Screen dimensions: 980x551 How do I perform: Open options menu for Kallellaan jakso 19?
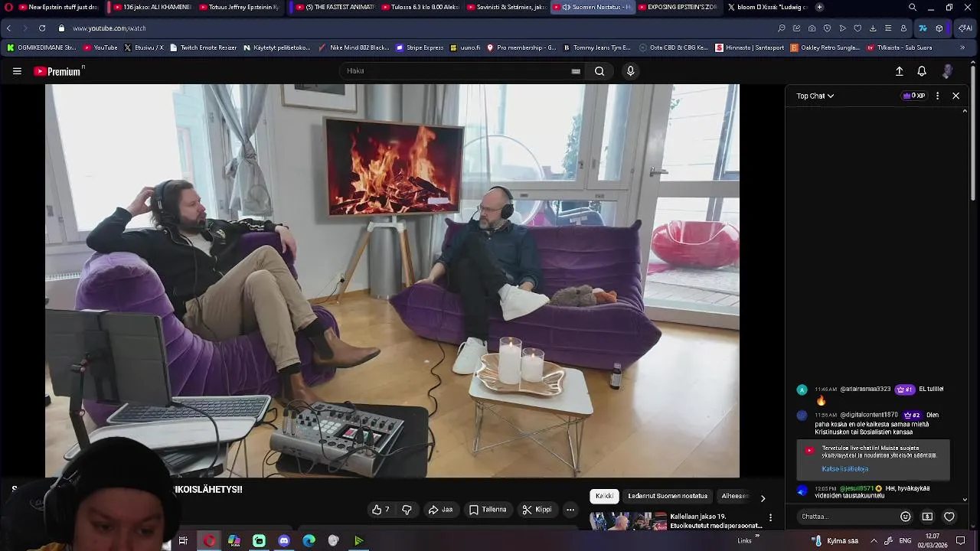770,517
